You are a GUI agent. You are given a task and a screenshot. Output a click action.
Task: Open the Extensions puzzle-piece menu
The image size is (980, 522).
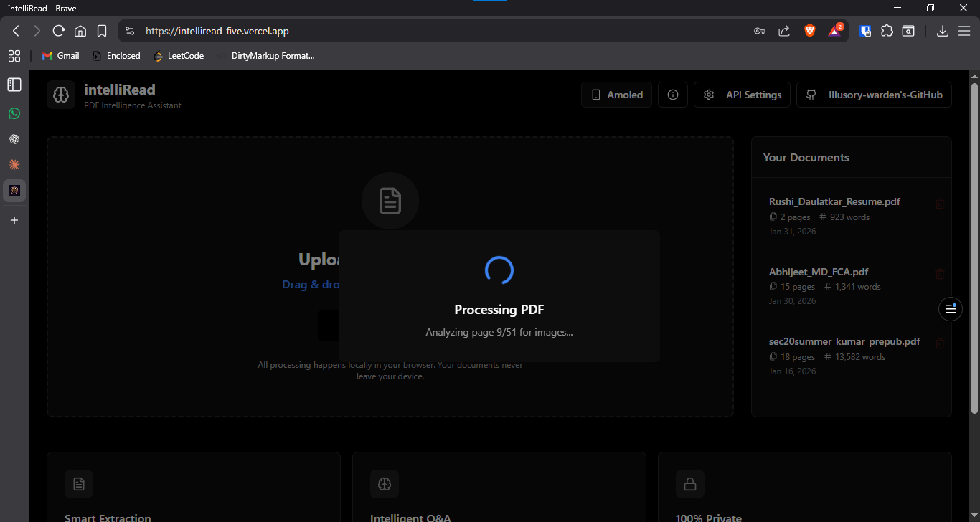887,31
